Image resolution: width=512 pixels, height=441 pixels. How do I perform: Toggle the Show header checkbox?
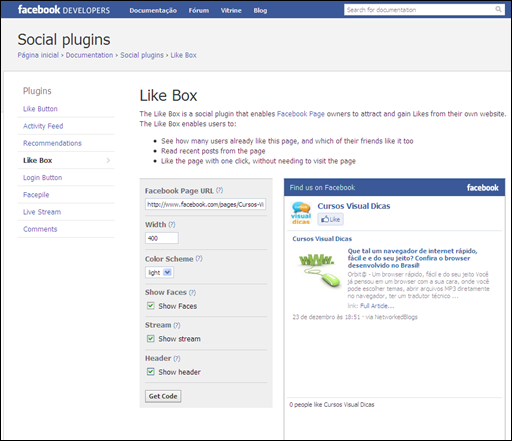tap(151, 372)
